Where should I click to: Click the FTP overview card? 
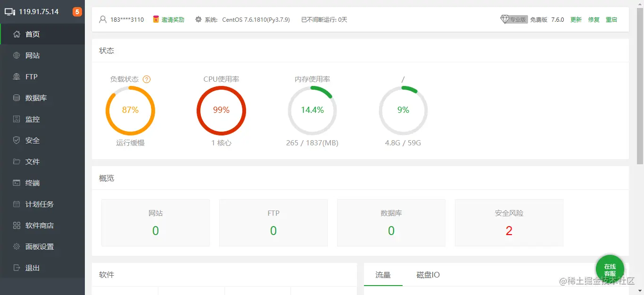[273, 223]
